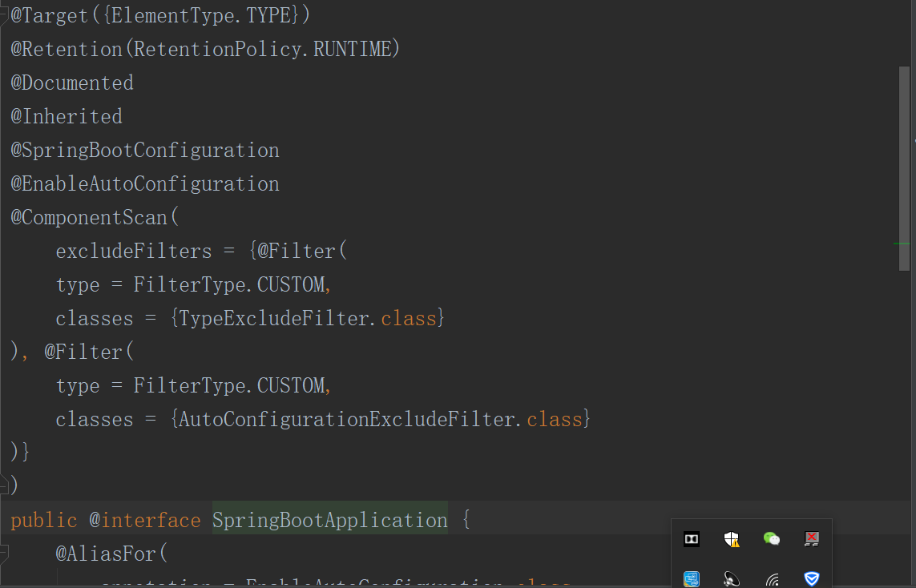Screen dimensions: 916x588
Task: Click the excludeFilters attribute name
Action: (x=134, y=251)
